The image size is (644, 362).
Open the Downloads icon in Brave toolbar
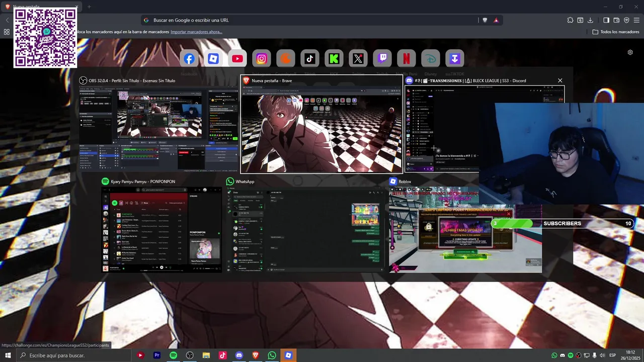coord(590,20)
